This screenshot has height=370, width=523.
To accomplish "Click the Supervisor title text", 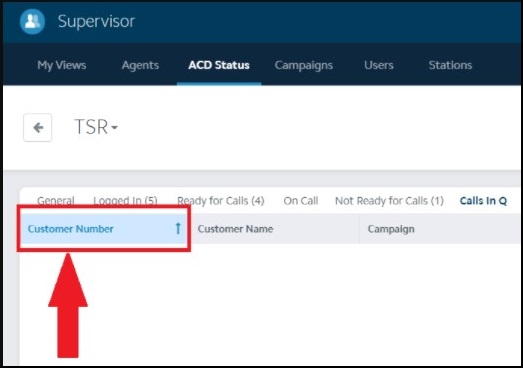I will (x=96, y=22).
